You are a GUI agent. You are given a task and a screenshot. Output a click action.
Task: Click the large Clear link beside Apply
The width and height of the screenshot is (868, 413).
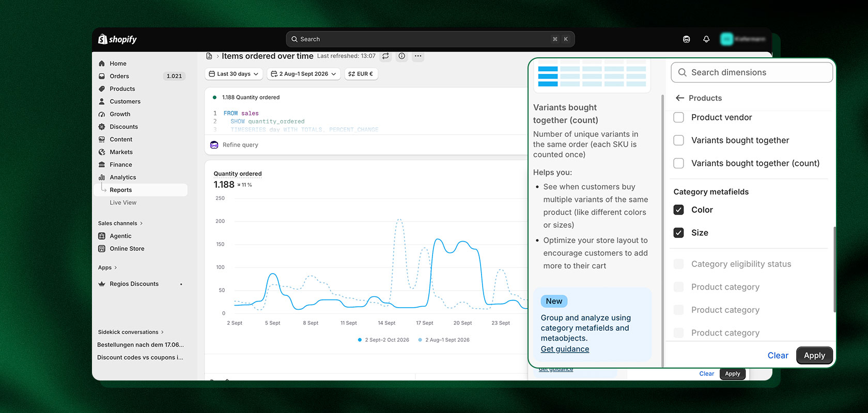point(778,356)
